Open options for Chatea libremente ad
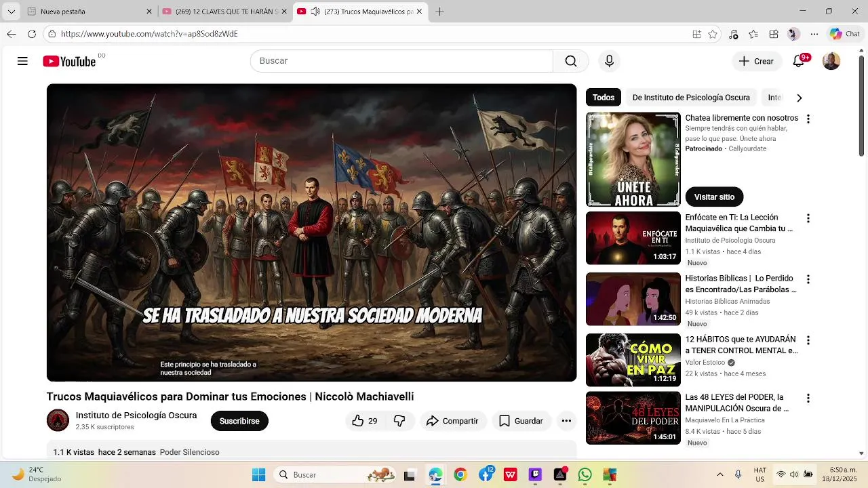This screenshot has width=868, height=488. pyautogui.click(x=808, y=119)
